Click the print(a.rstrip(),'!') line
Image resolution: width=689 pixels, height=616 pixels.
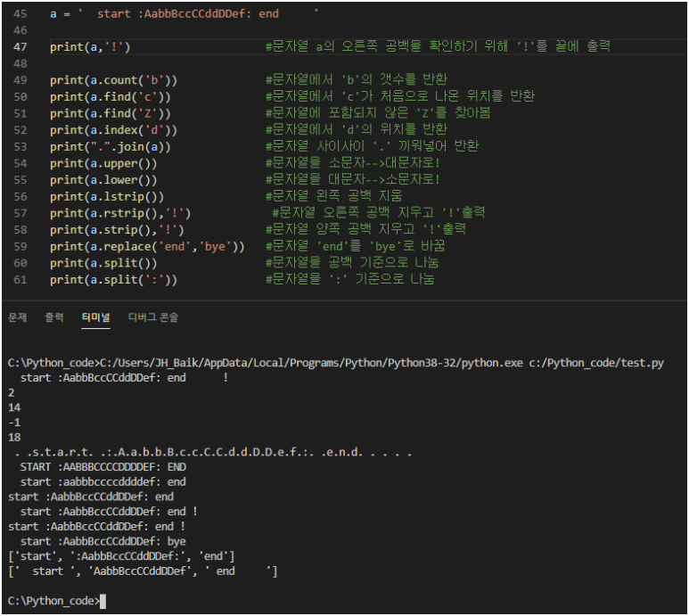pyautogui.click(x=120, y=214)
